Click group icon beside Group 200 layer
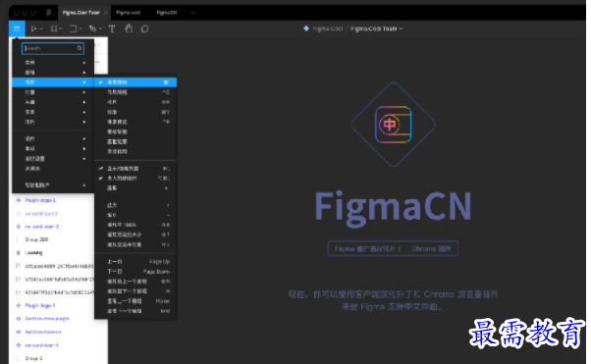 tap(19, 239)
